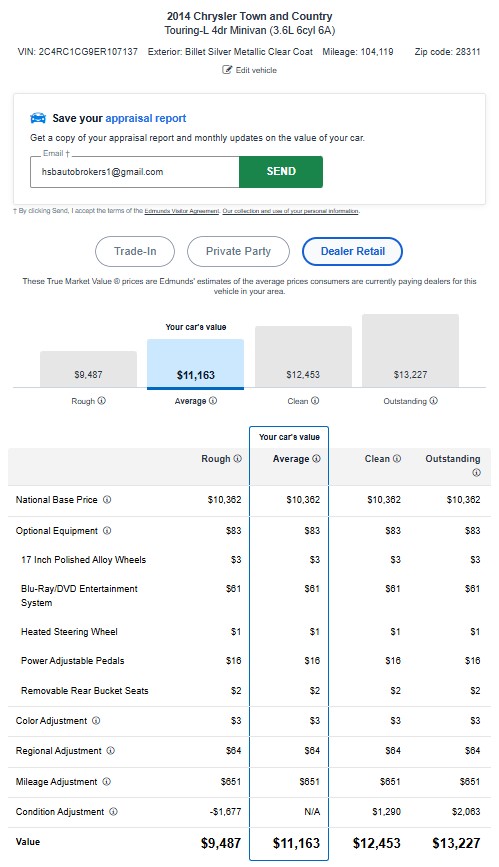
Task: Show Mileage Adjustment info tooltip icon
Action: click(x=107, y=781)
